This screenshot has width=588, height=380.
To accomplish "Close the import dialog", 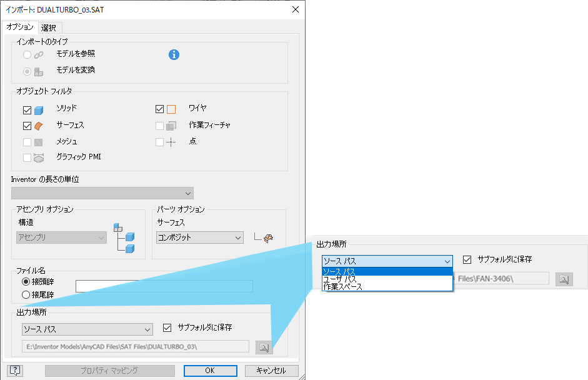I will (296, 9).
